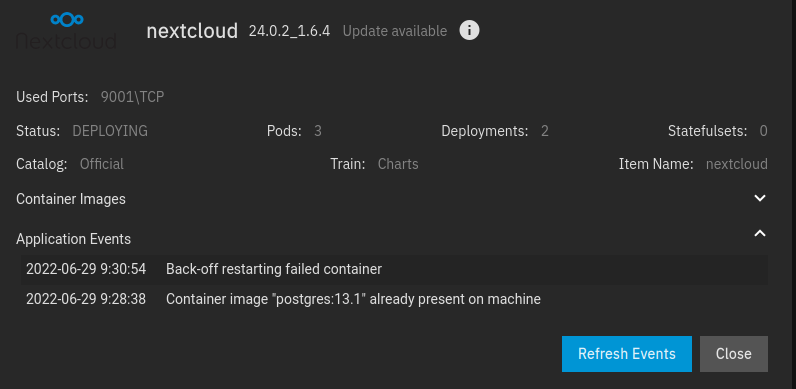Screen dimensions: 796x389
Task: Click the nextcloud app title
Action: pos(192,31)
